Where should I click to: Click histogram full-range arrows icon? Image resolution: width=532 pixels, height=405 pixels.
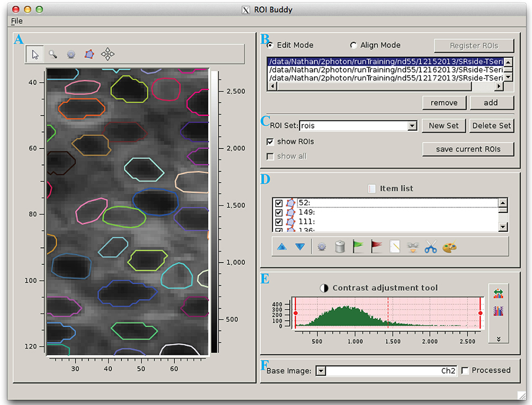pos(498,294)
